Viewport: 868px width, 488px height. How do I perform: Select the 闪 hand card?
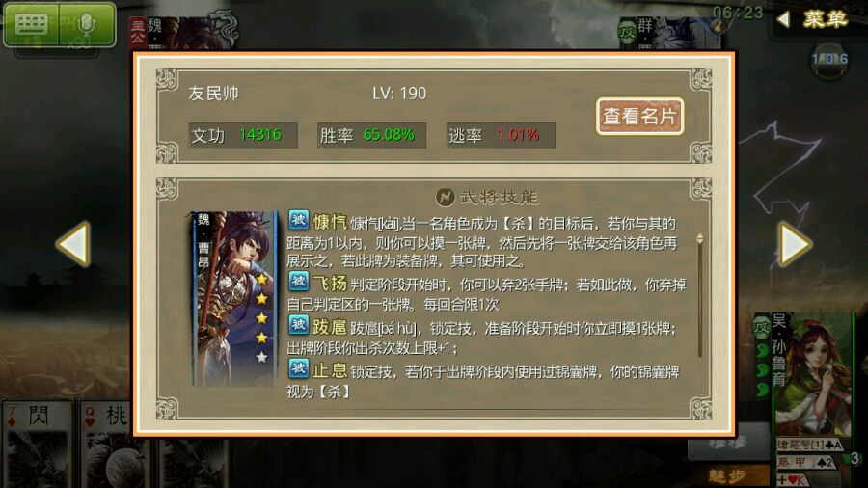(x=37, y=445)
